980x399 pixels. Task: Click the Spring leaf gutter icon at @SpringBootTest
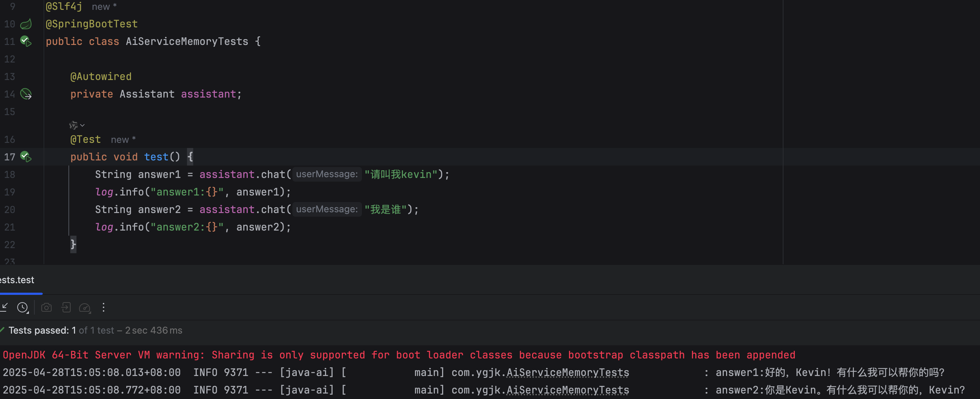click(26, 24)
